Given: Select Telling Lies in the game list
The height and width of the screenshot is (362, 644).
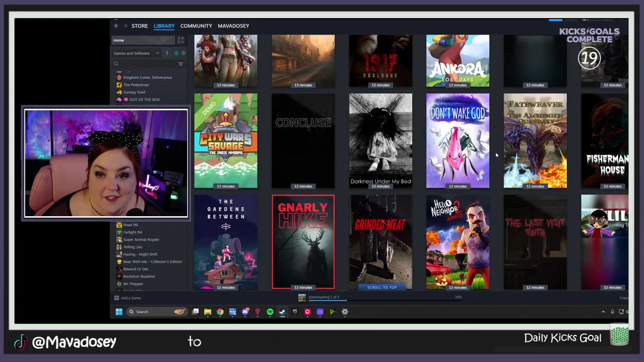Looking at the screenshot, I should coord(133,247).
